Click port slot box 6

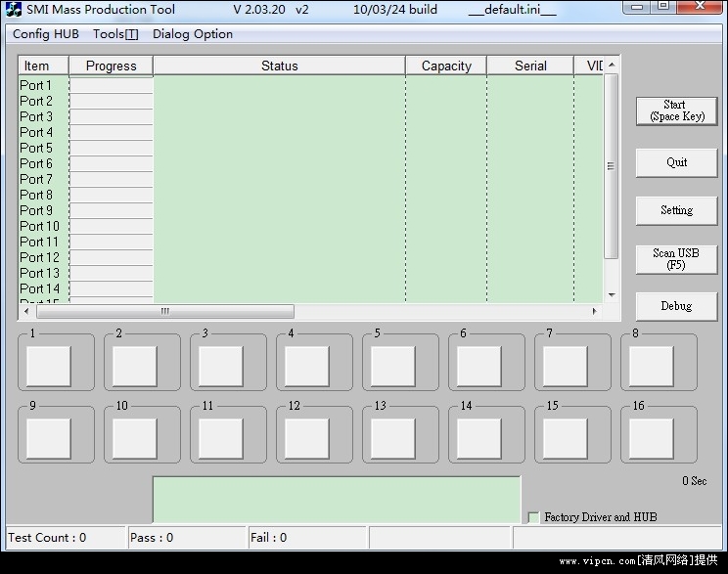479,366
